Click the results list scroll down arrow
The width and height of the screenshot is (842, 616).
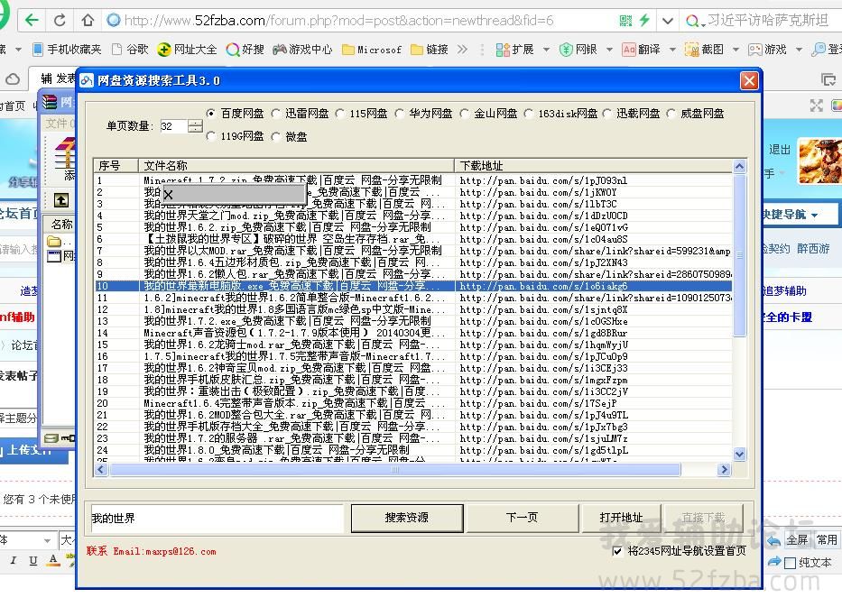tap(739, 455)
